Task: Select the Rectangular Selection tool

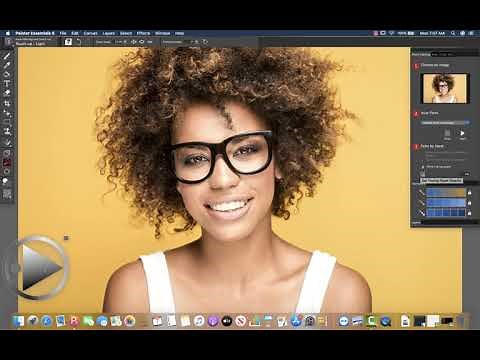Action: pyautogui.click(x=7, y=122)
